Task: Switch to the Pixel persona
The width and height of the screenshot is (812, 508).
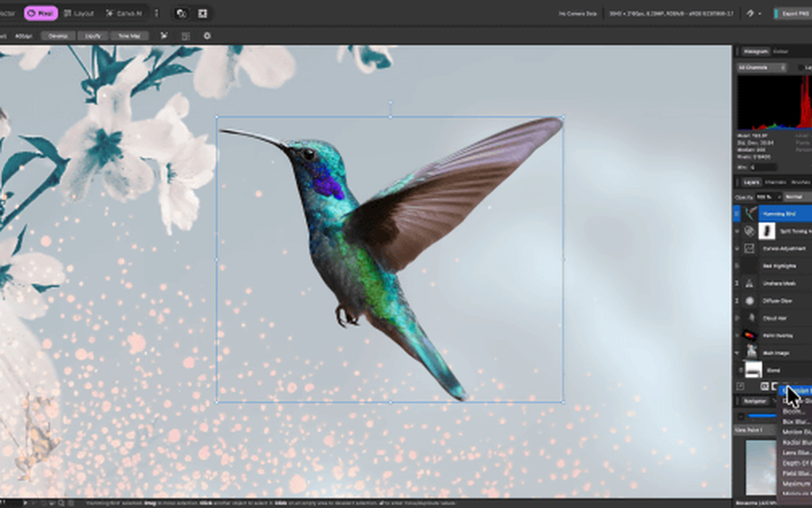Action: [x=41, y=13]
